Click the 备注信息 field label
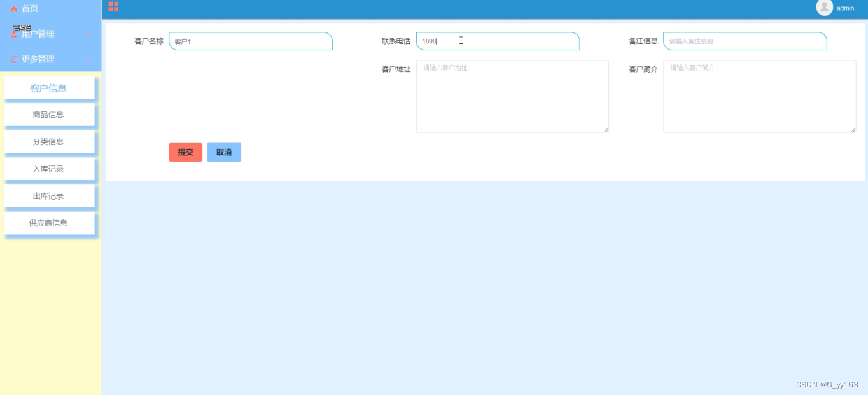The height and width of the screenshot is (395, 868). [x=643, y=41]
